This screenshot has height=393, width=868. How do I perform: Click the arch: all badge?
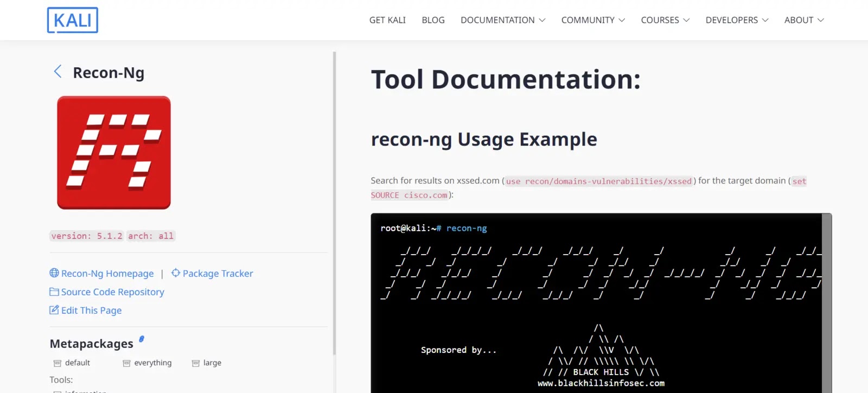[x=151, y=236]
